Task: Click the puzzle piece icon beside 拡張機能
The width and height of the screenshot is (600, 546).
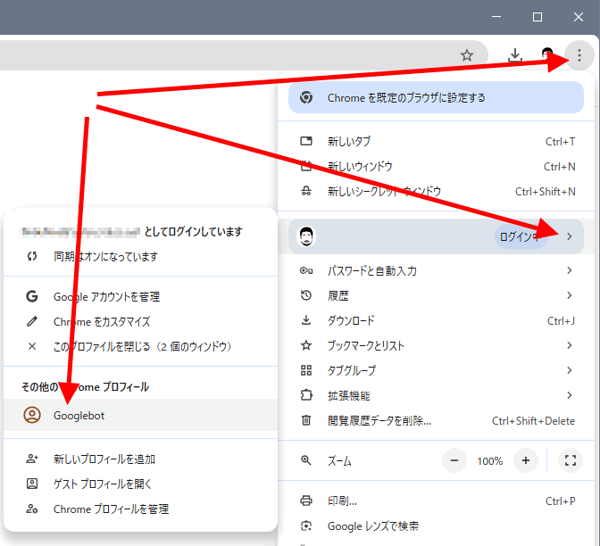Action: click(306, 395)
